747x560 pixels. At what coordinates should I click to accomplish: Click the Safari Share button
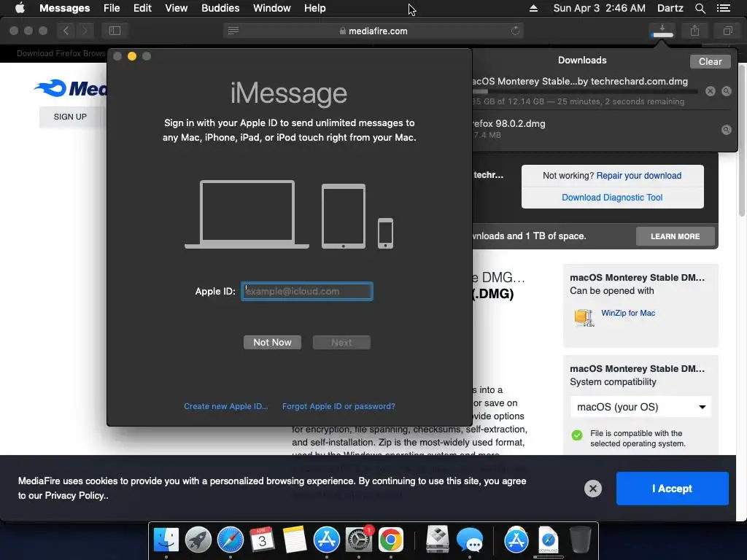694,31
